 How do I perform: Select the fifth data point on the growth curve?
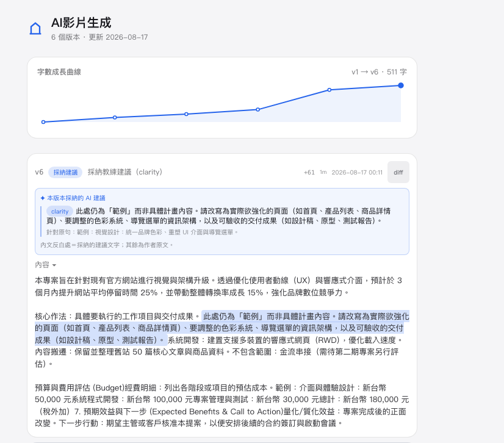pyautogui.click(x=329, y=90)
